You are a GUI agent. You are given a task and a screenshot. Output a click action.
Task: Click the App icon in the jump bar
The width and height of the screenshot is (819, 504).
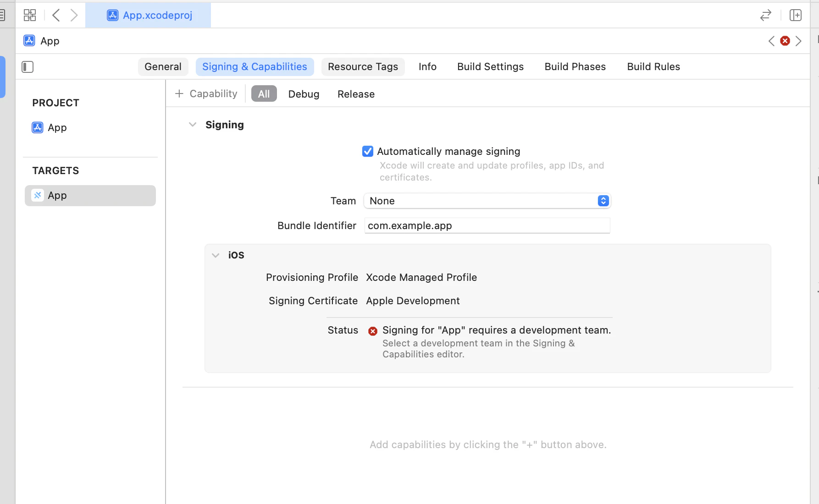pyautogui.click(x=29, y=41)
